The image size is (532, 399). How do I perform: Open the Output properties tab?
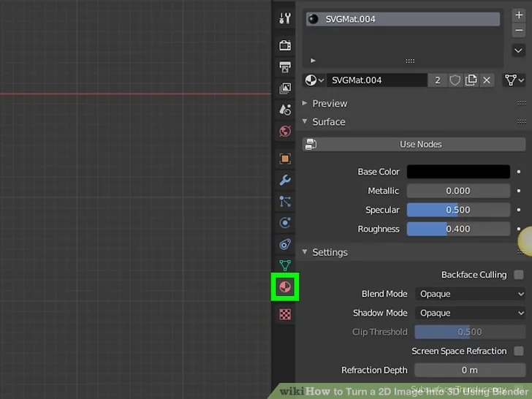pyautogui.click(x=285, y=67)
